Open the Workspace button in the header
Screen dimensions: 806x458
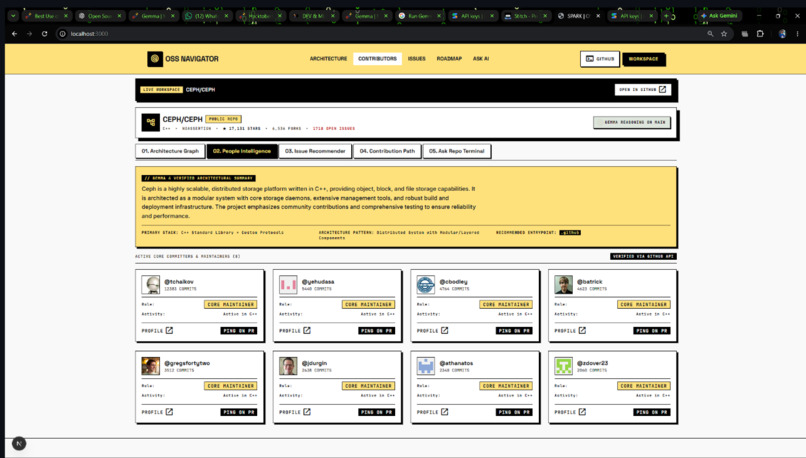(643, 59)
